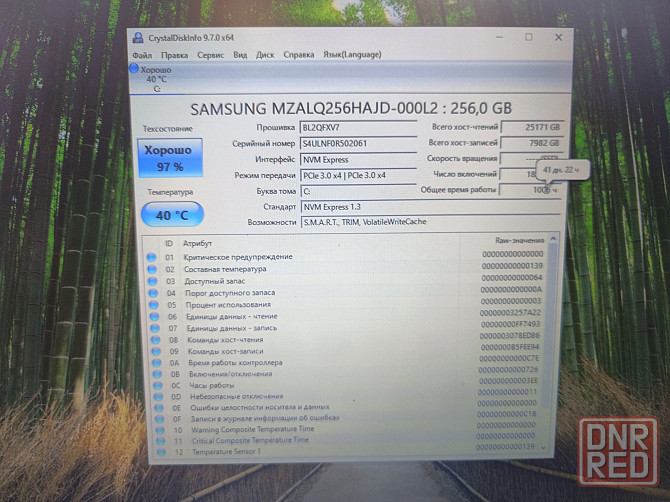Viewport: 670px width, 502px height.
Task: Click raw value 0000000FF7493
Action: [x=511, y=324]
